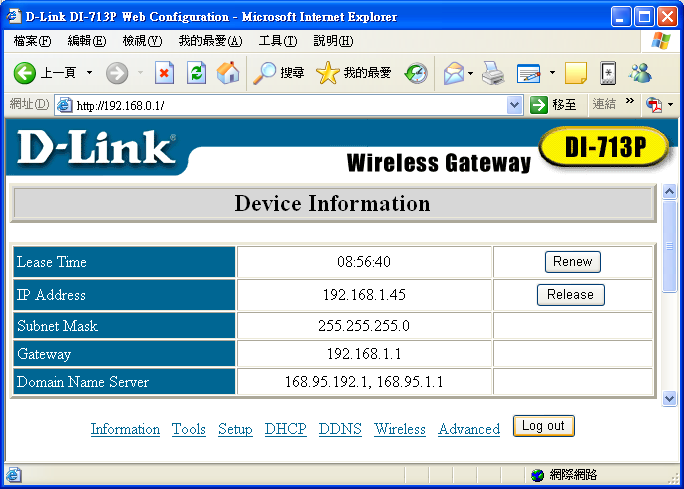Image resolution: width=684 pixels, height=489 pixels.
Task: Select the IP address 192.168.1.45 value
Action: click(x=364, y=295)
